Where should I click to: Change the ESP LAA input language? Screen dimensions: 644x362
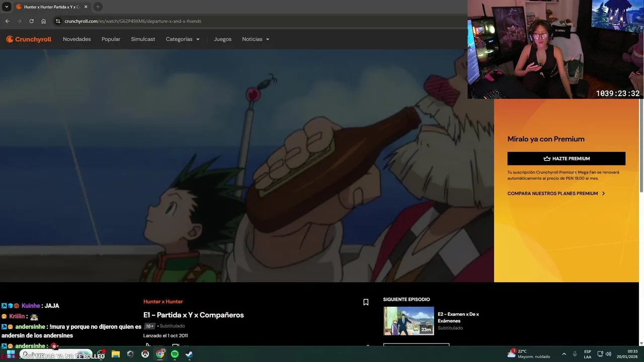click(x=588, y=354)
